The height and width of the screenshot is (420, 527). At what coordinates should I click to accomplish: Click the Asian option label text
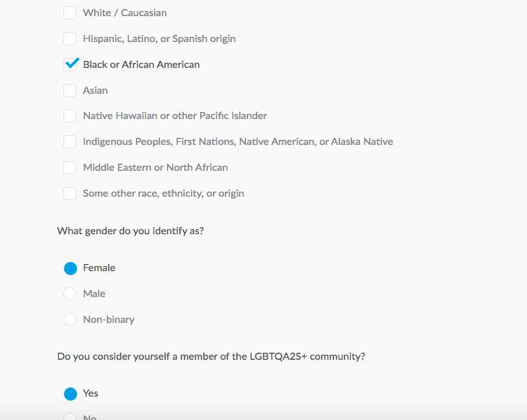tap(95, 91)
